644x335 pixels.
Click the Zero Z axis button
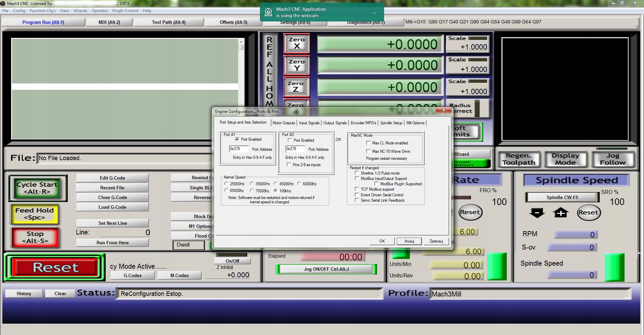click(x=296, y=86)
